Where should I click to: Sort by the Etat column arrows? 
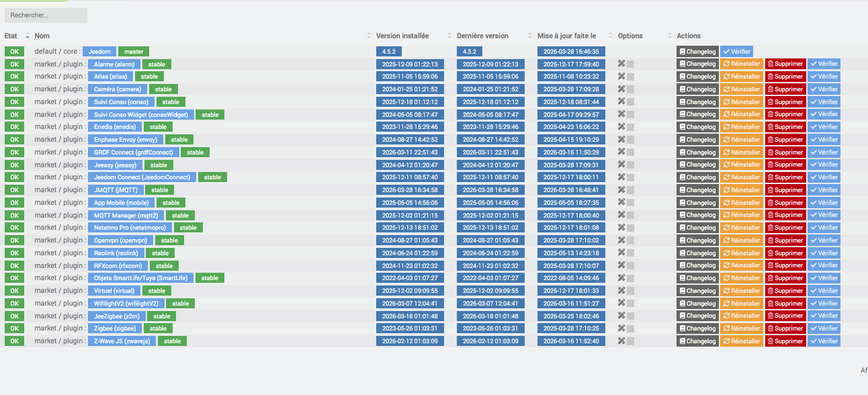pyautogui.click(x=28, y=36)
